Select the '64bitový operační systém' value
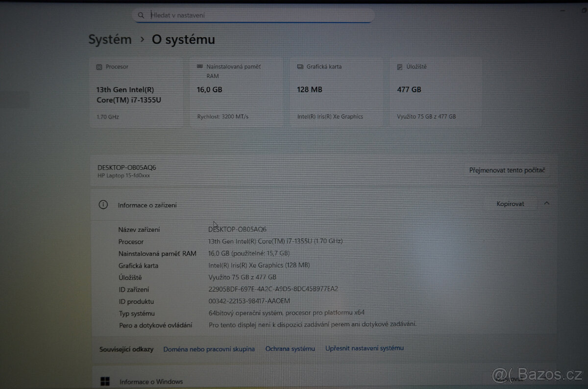 [287, 313]
